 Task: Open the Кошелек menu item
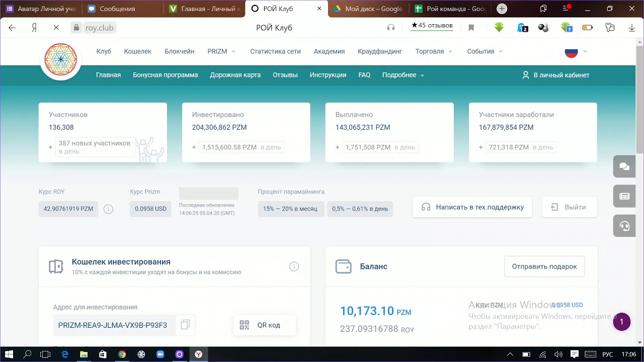click(138, 51)
